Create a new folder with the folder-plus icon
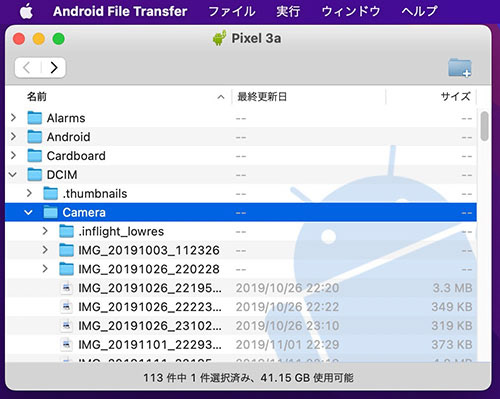Image resolution: width=500 pixels, height=399 pixels. pyautogui.click(x=460, y=68)
